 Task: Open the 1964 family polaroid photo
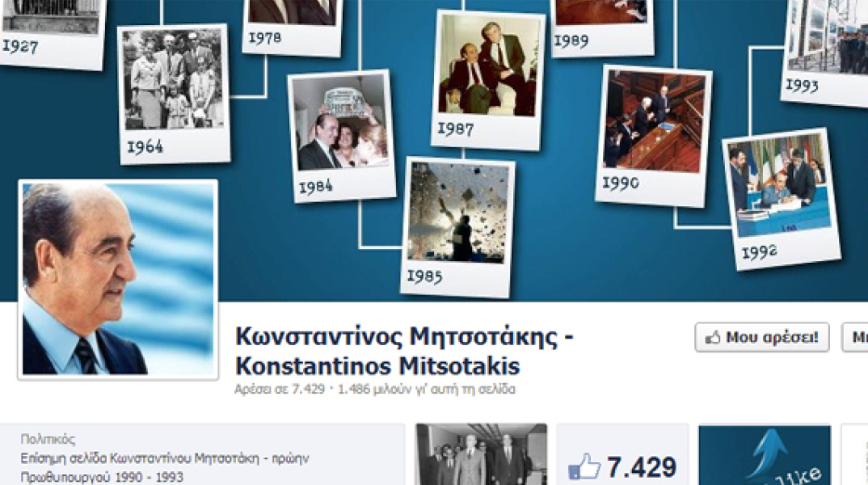coord(174,94)
